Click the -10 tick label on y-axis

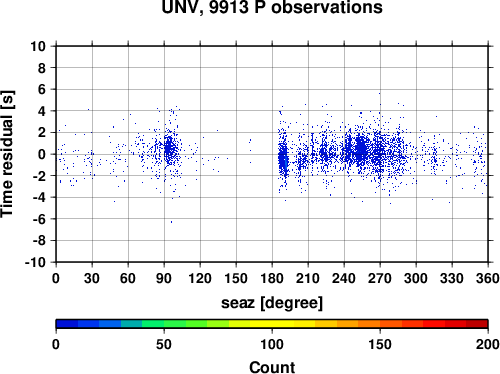tap(35, 262)
